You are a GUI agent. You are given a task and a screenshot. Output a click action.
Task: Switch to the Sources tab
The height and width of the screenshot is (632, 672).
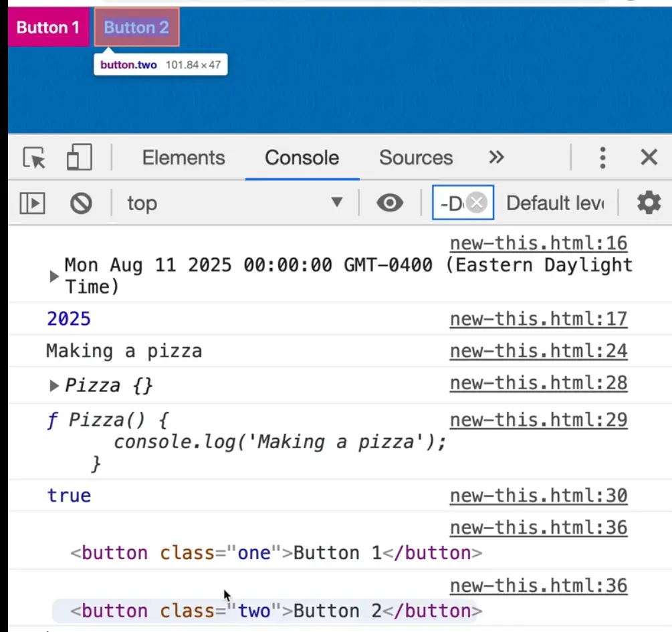click(x=415, y=158)
